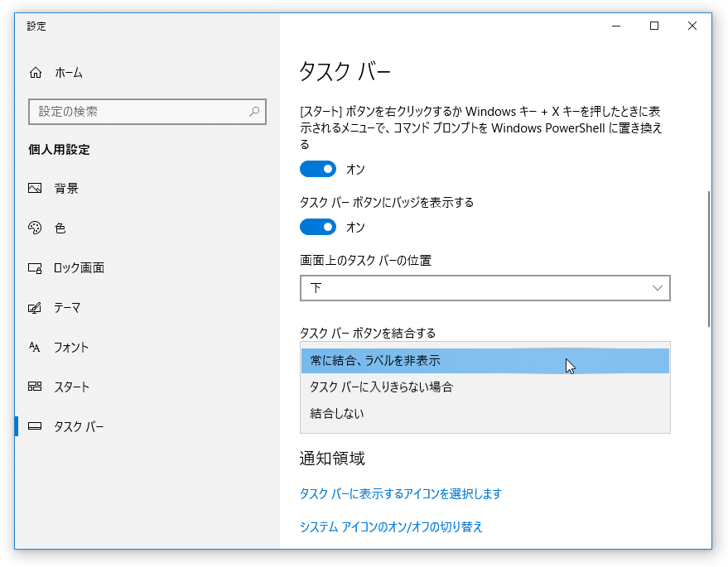This screenshot has height=567, width=728.
Task: Click the Home icon in sidebar
Action: click(x=36, y=73)
